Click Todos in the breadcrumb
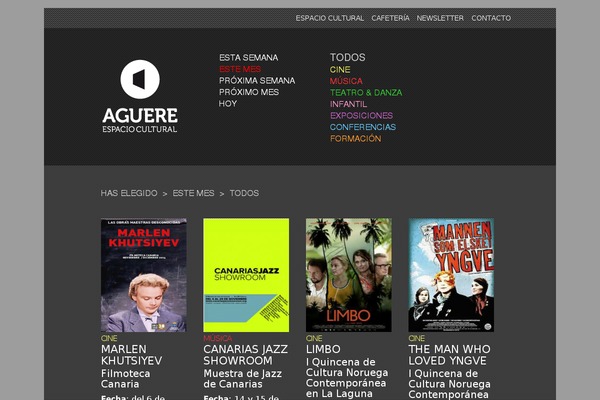Image resolution: width=600 pixels, height=400 pixels. point(244,193)
